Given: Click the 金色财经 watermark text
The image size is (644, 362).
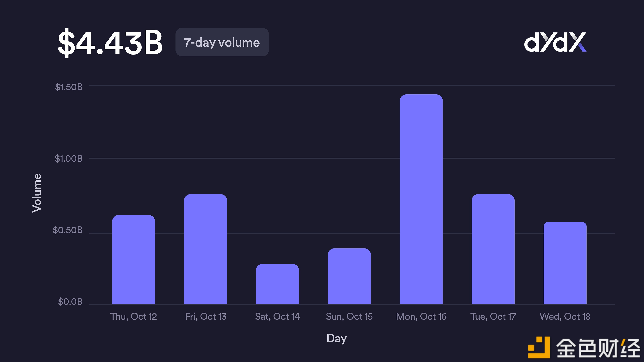Looking at the screenshot, I should coord(597,348).
